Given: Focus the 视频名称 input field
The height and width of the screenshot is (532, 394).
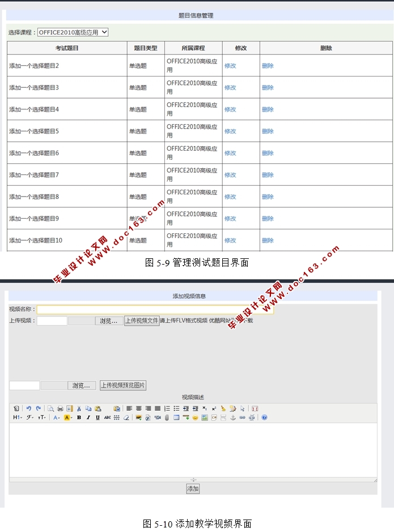Looking at the screenshot, I should (x=155, y=309).
